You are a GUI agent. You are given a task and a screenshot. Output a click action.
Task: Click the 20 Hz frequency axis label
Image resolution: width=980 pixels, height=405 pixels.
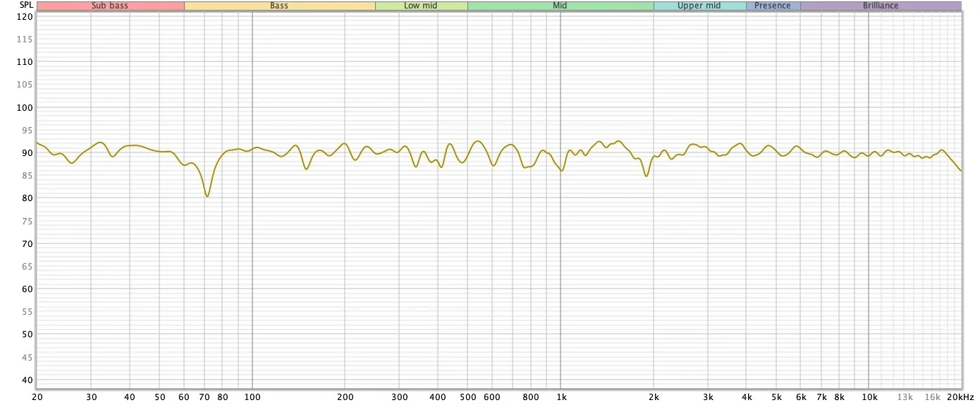[37, 397]
